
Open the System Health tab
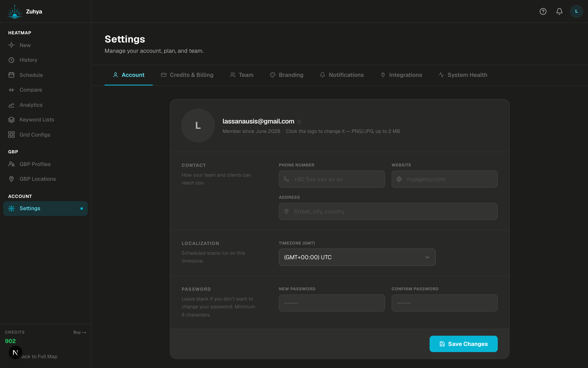(463, 75)
